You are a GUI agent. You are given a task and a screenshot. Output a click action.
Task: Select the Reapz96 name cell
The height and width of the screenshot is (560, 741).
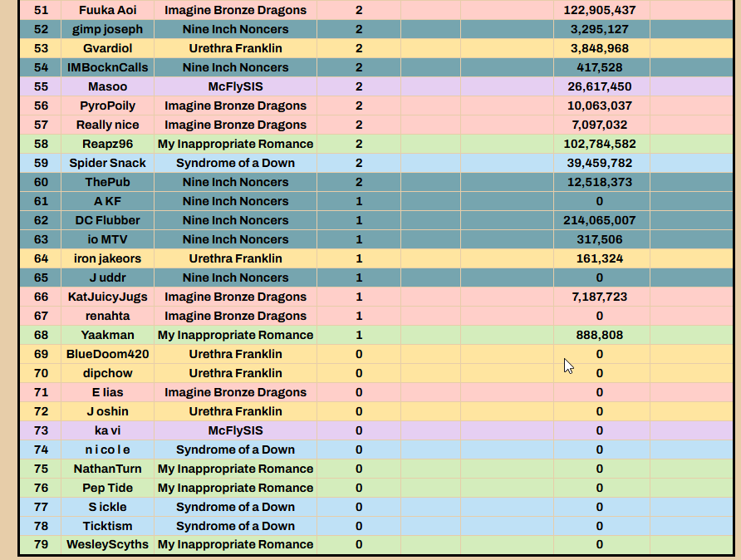point(108,144)
